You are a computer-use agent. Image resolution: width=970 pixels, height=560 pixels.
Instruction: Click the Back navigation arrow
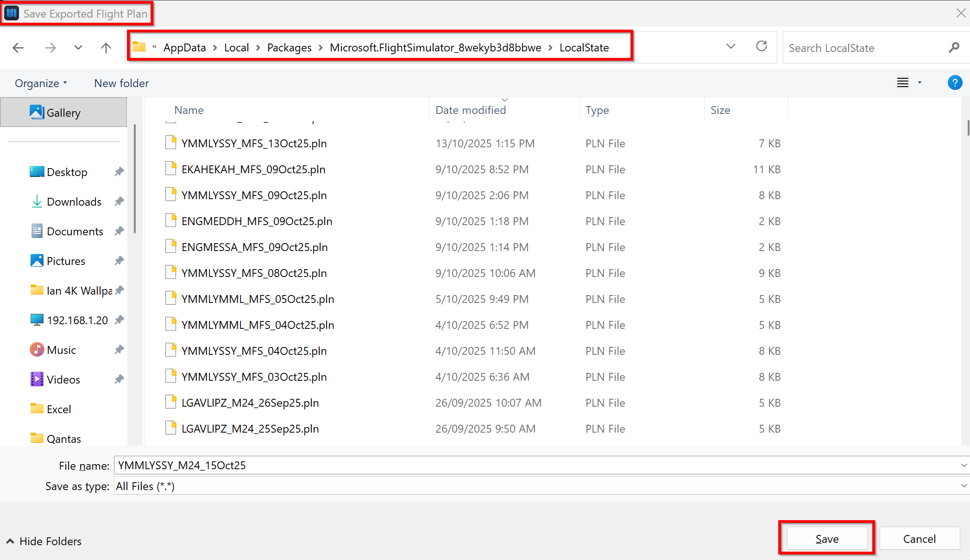18,48
